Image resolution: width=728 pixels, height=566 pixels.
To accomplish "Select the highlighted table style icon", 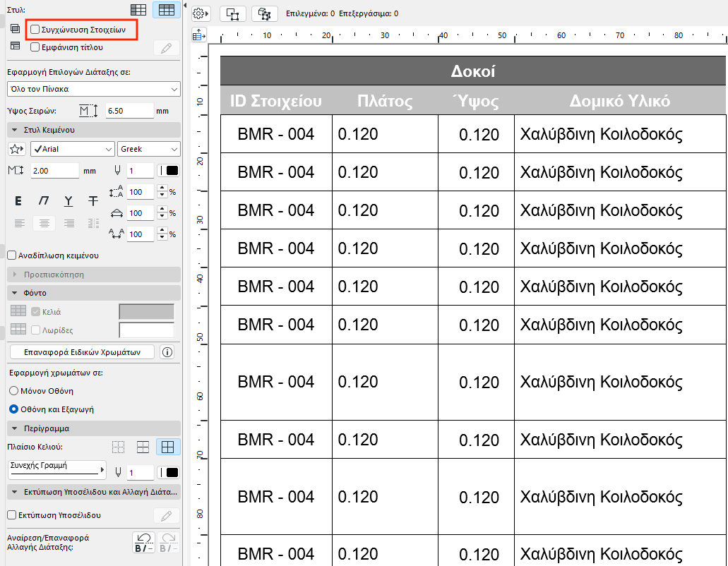I will (166, 10).
